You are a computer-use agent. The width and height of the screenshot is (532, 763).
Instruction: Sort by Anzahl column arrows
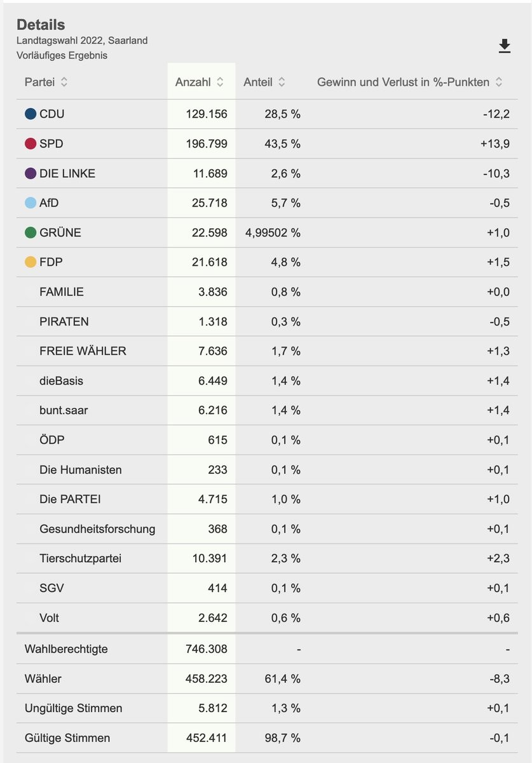tap(220, 82)
